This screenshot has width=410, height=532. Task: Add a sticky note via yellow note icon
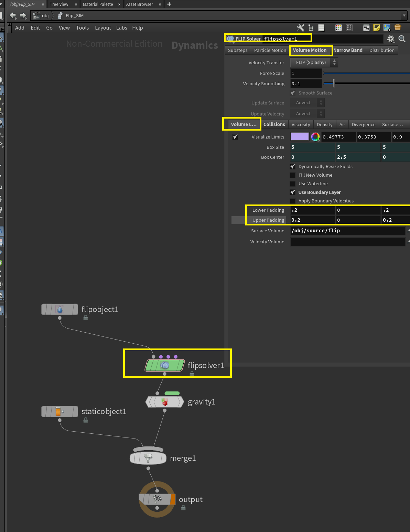[x=377, y=28]
